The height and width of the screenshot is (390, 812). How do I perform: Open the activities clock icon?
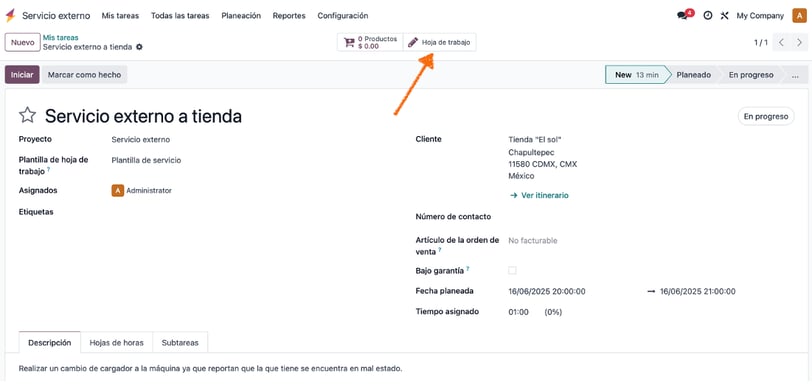[707, 16]
